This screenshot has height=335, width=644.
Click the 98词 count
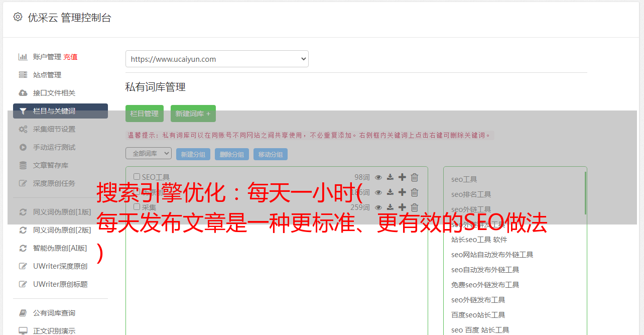tap(362, 177)
